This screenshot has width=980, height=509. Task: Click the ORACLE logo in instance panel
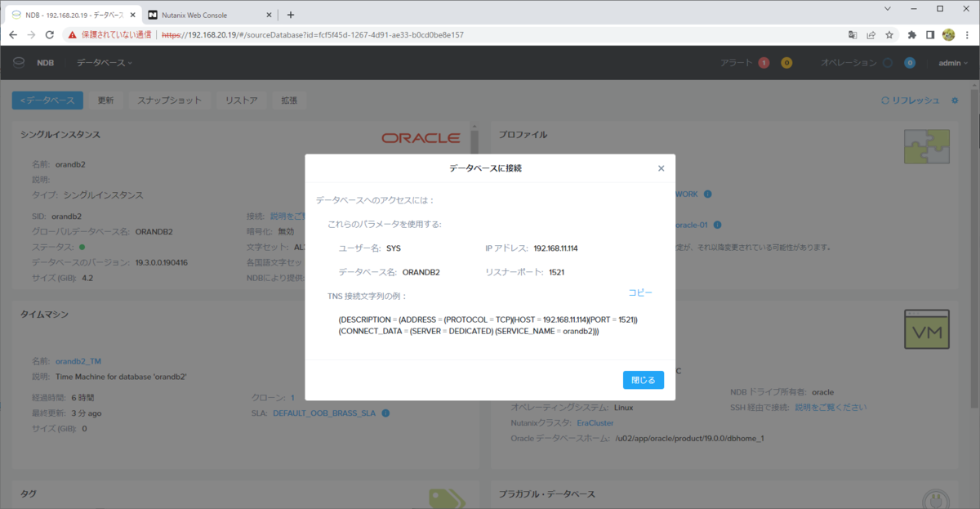tap(420, 138)
